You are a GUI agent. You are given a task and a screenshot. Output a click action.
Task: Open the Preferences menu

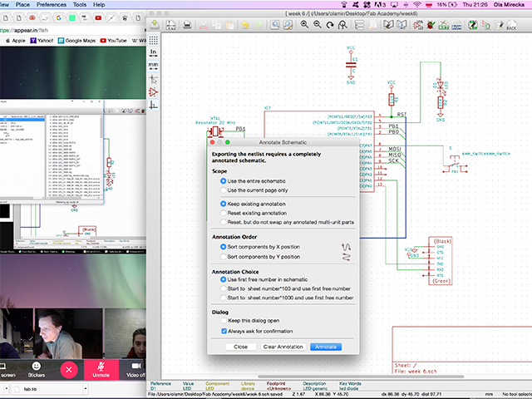[x=52, y=4]
